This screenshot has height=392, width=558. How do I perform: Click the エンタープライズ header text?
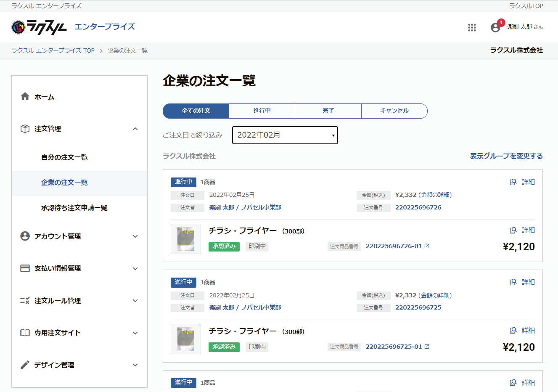[105, 26]
